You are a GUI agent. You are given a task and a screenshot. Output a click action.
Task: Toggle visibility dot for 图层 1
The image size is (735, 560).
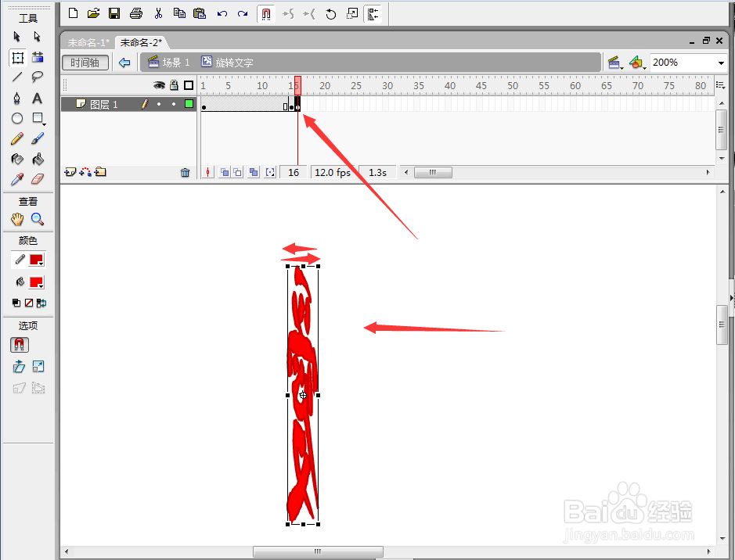tap(159, 104)
